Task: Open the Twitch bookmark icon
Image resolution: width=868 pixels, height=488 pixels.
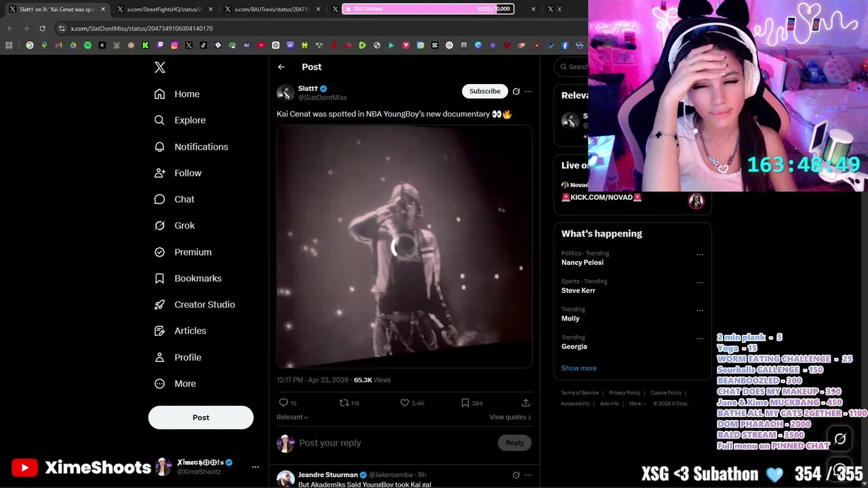Action: pyautogui.click(x=160, y=45)
